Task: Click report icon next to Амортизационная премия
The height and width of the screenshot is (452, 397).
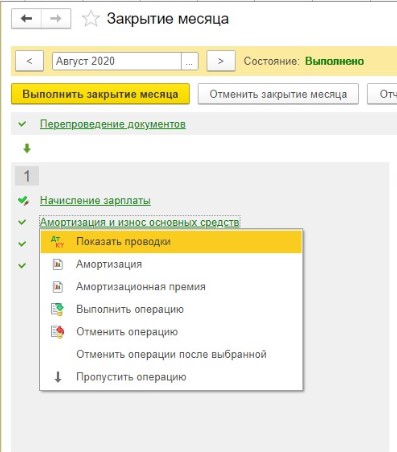Action: click(58, 287)
